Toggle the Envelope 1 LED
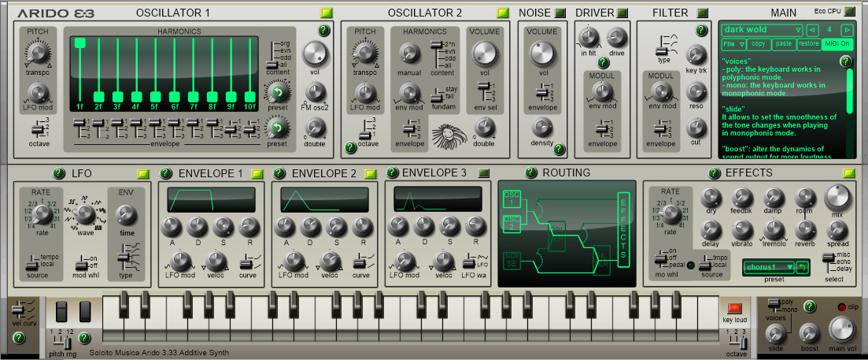Image resolution: width=868 pixels, height=360 pixels. 257,173
